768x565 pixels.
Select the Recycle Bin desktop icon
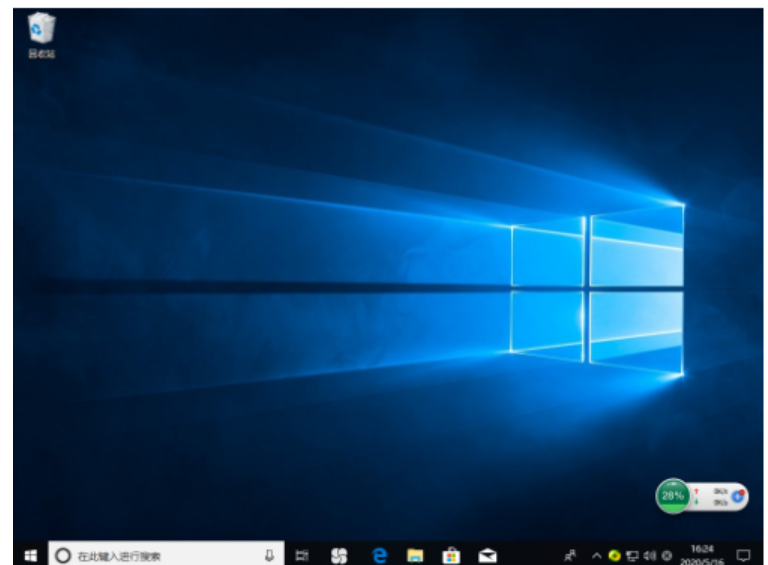pos(42,36)
